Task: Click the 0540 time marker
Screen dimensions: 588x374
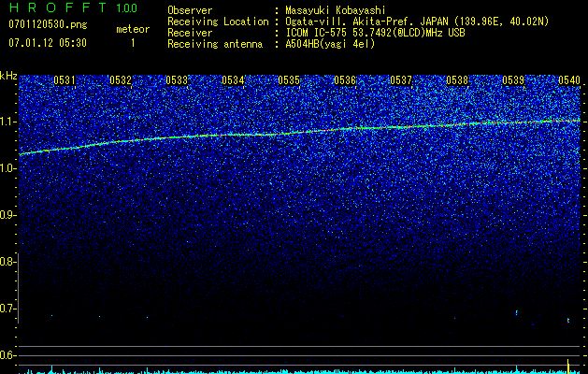Action: coord(569,79)
